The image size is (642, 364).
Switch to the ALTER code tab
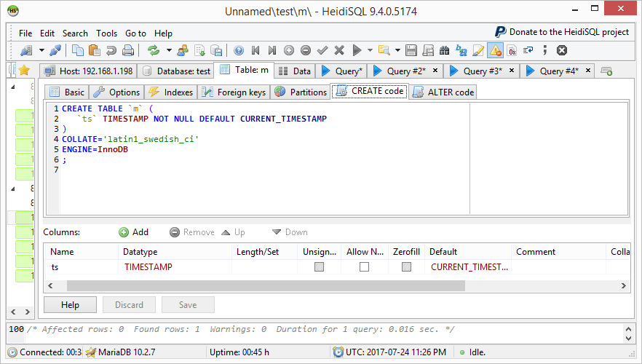443,92
